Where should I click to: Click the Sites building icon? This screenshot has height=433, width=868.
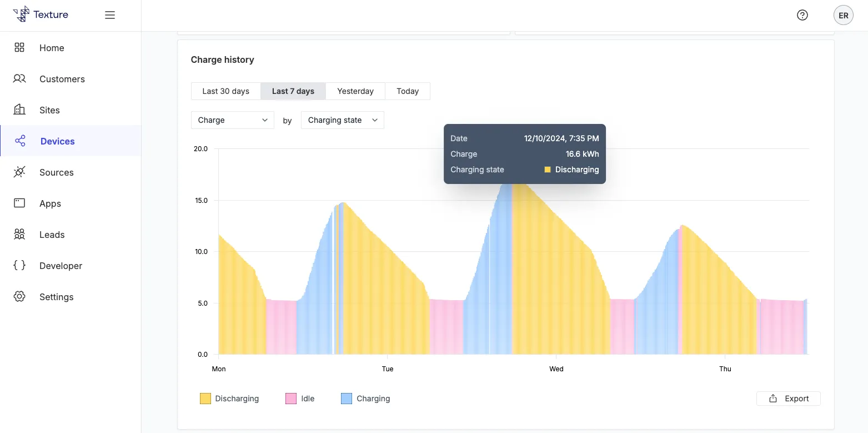(x=19, y=110)
